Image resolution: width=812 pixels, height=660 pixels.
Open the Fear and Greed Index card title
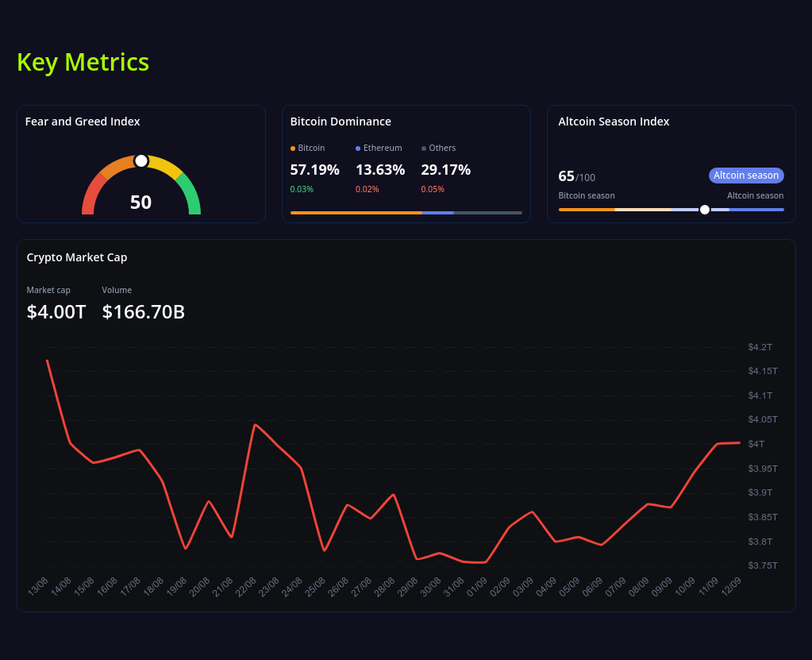tap(83, 122)
